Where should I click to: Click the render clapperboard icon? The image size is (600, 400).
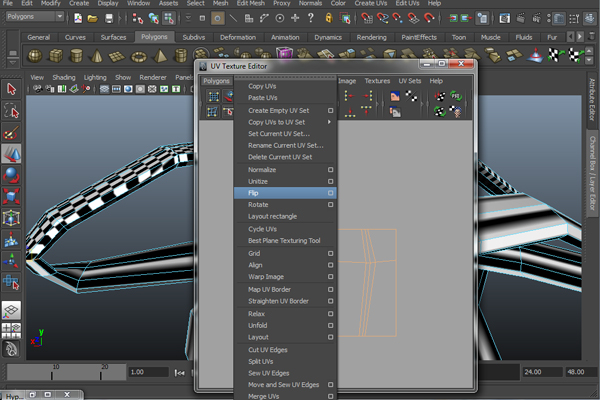point(520,18)
